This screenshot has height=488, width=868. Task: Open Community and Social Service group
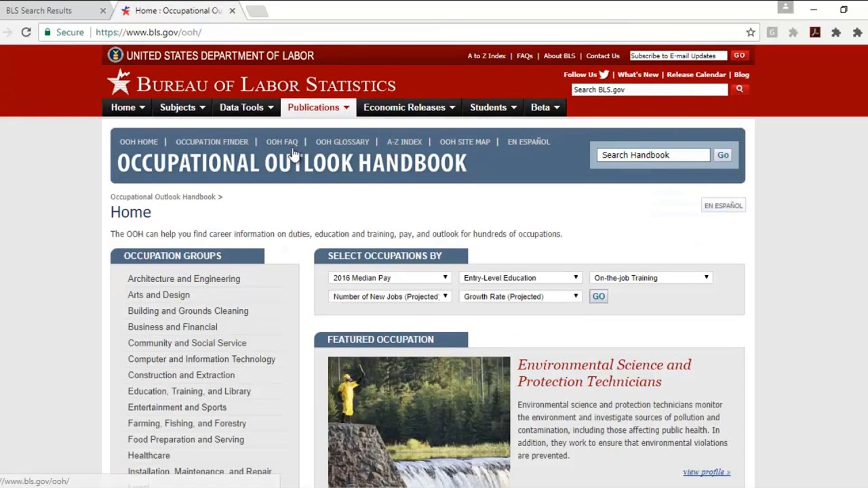[x=186, y=343]
